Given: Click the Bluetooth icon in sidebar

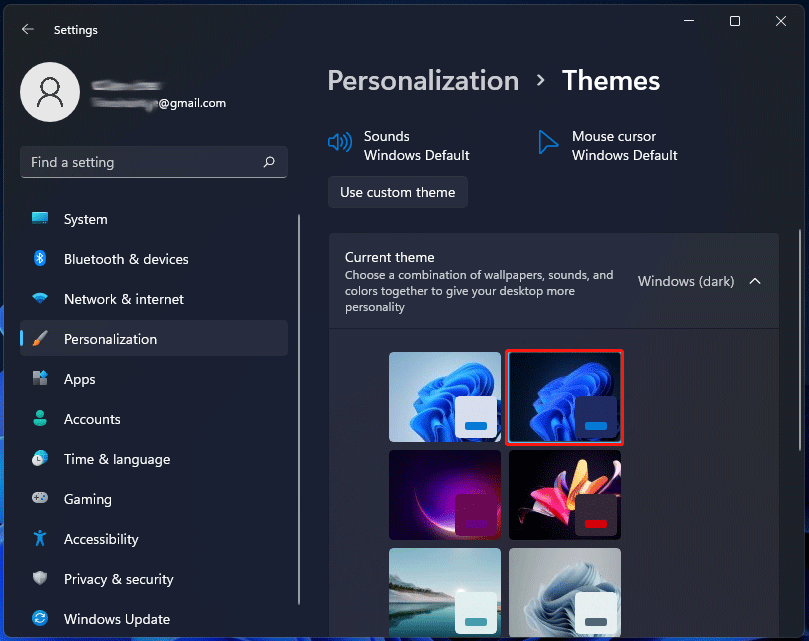Looking at the screenshot, I should (40, 258).
